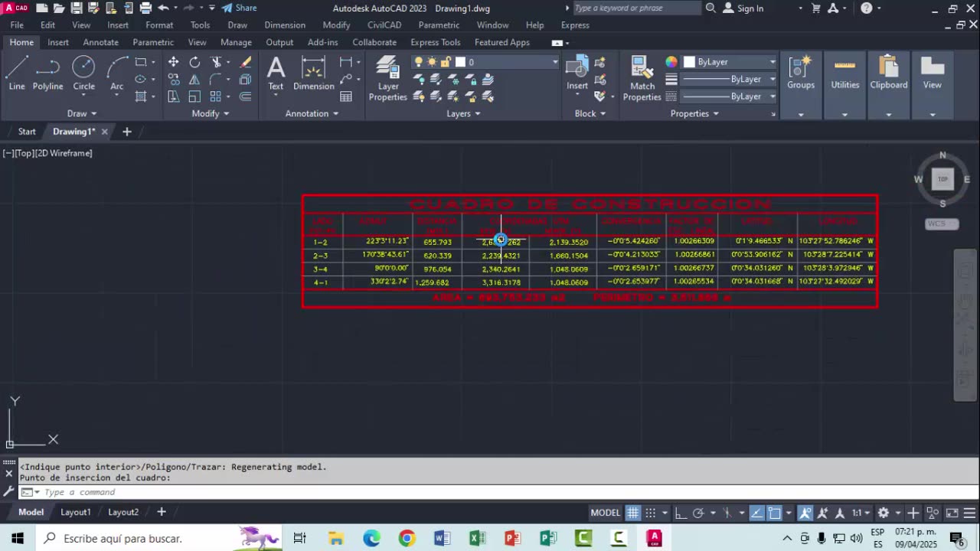
Task: Open the CivilCAD menu
Action: pos(384,25)
